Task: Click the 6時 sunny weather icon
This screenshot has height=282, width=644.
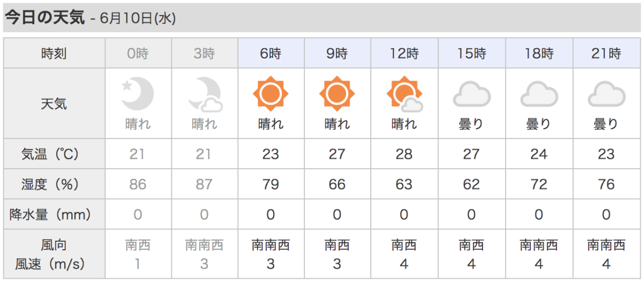Action: 270,94
